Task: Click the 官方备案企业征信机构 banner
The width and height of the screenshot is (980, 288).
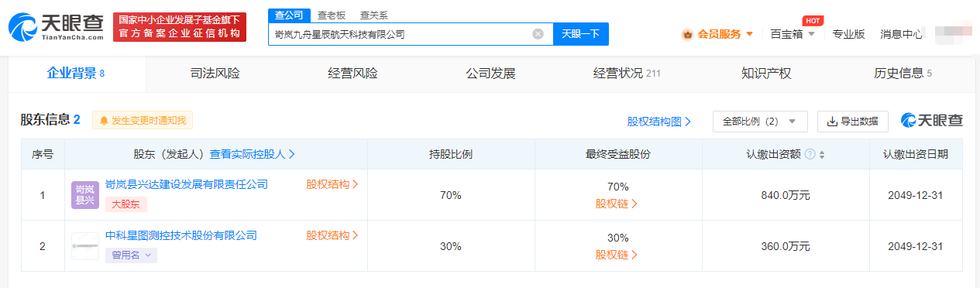Action: [180, 28]
